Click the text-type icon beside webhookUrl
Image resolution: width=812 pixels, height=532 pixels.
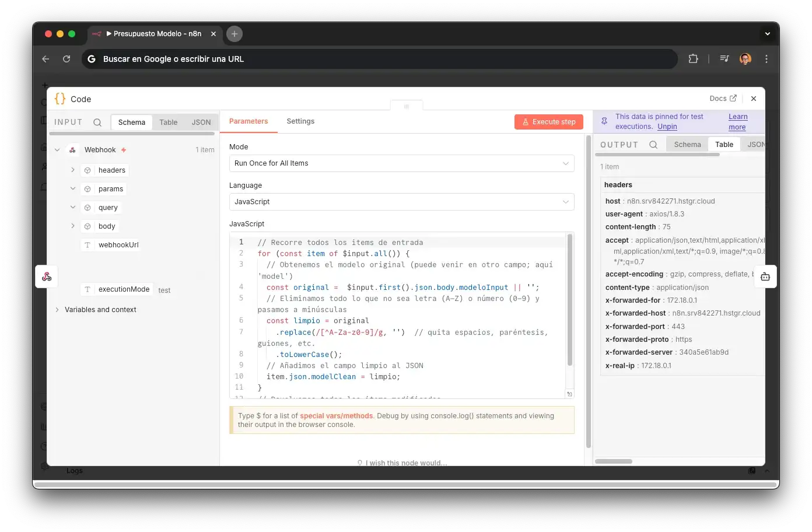point(86,245)
